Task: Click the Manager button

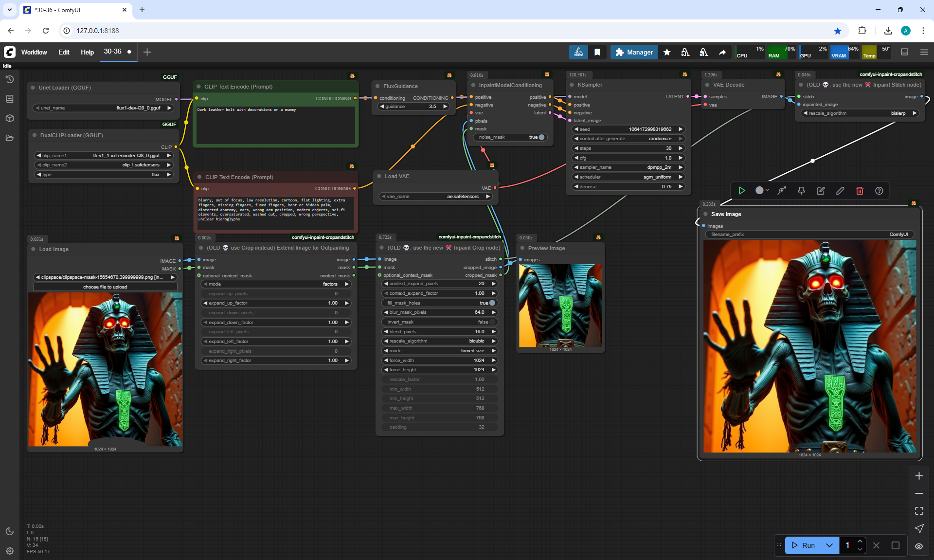Action: [633, 52]
